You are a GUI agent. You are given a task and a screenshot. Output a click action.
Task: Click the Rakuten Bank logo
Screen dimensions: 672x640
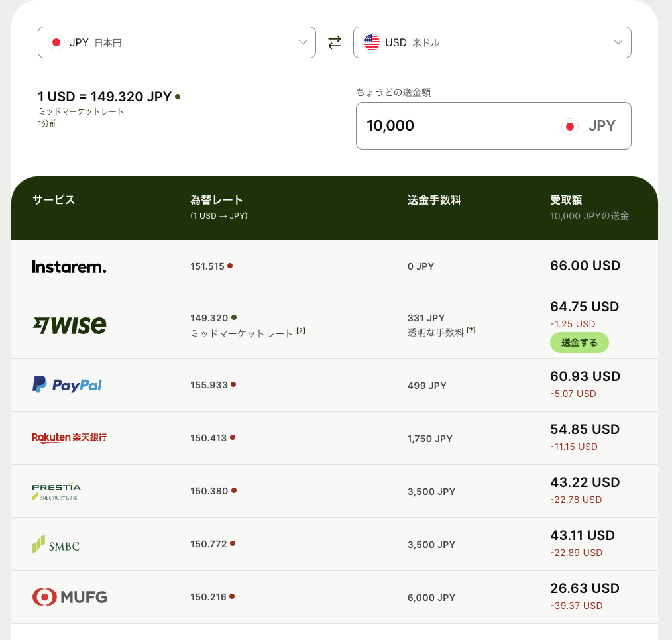click(70, 437)
